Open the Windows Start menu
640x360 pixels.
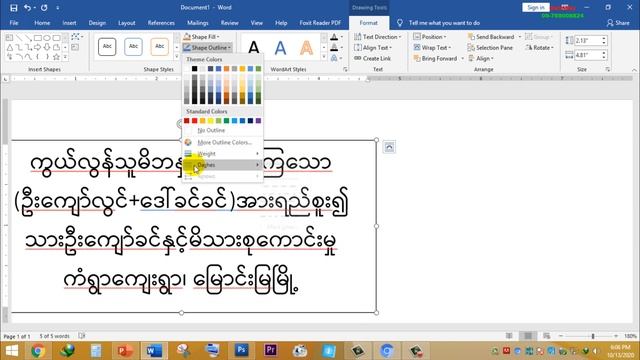click(x=12, y=351)
